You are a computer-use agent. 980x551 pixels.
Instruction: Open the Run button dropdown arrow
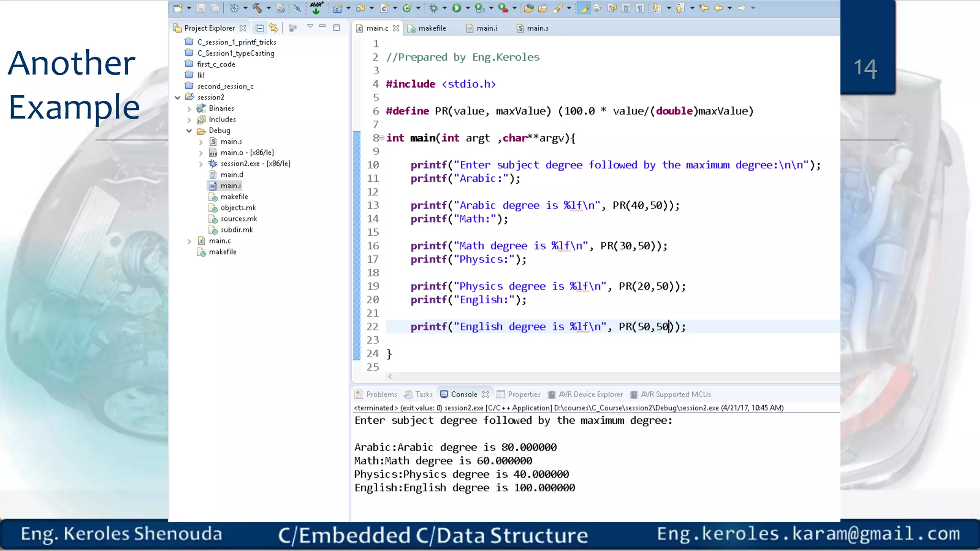point(468,8)
